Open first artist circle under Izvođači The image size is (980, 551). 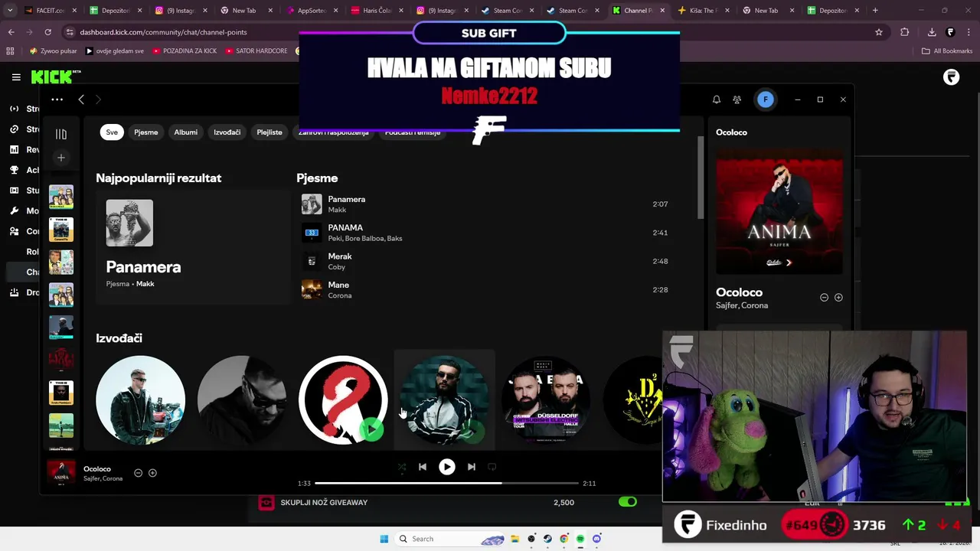pos(141,400)
